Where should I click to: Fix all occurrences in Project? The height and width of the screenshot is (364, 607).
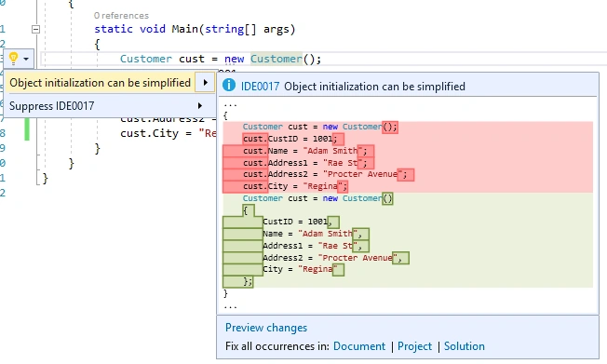tap(414, 346)
